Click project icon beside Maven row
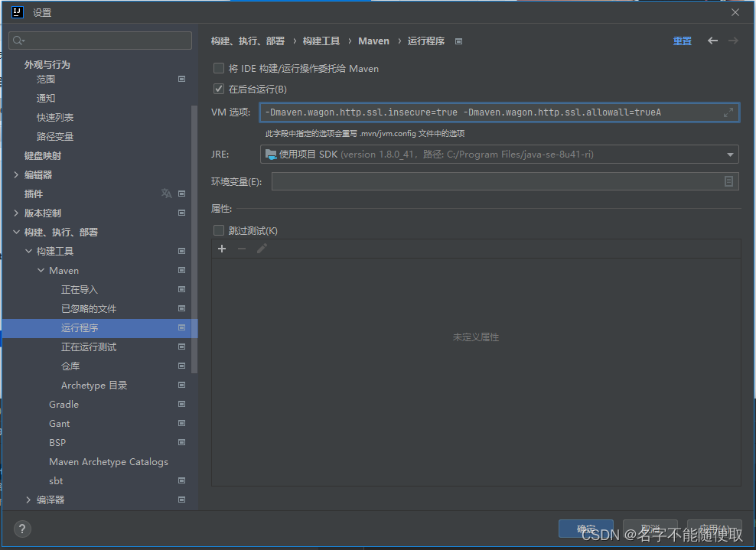Screen dimensions: 756x550 pyautogui.click(x=182, y=270)
